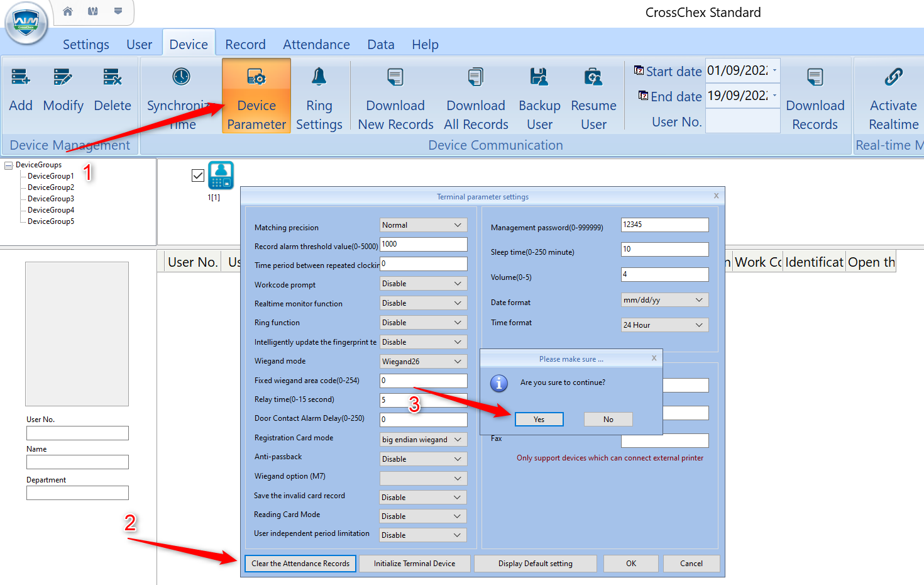Image resolution: width=924 pixels, height=585 pixels.
Task: Switch to the Attendance tab
Action: [x=316, y=45]
